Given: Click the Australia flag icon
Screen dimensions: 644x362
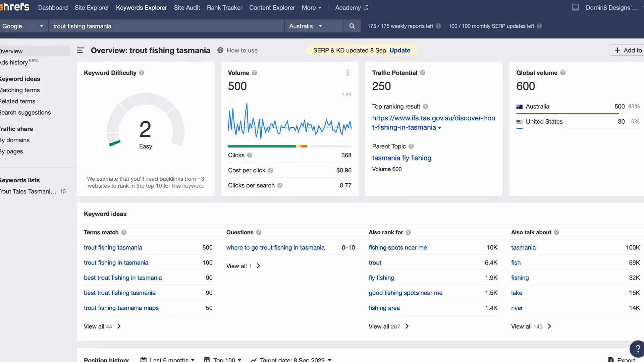Looking at the screenshot, I should 520,107.
